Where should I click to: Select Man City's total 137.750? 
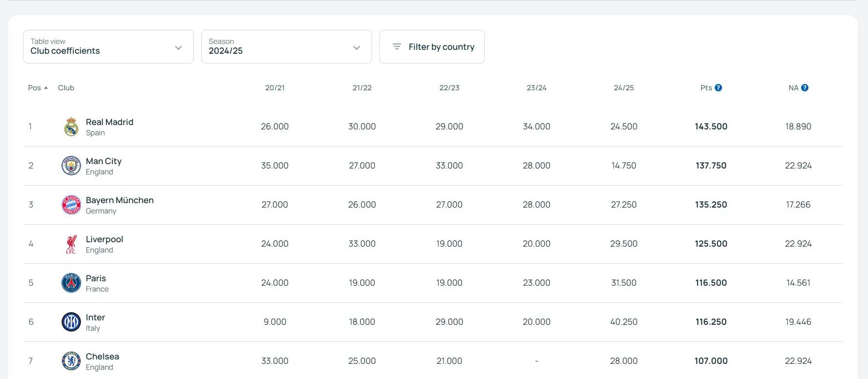[711, 166]
